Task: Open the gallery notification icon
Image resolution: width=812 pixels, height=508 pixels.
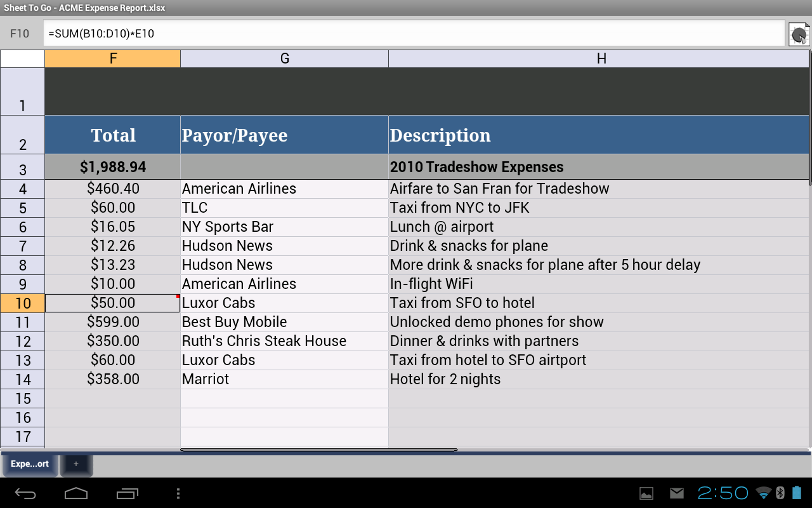Action: (646, 493)
